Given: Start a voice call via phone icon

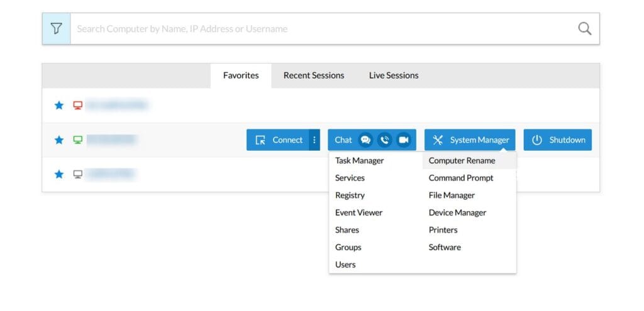Looking at the screenshot, I should (x=384, y=140).
